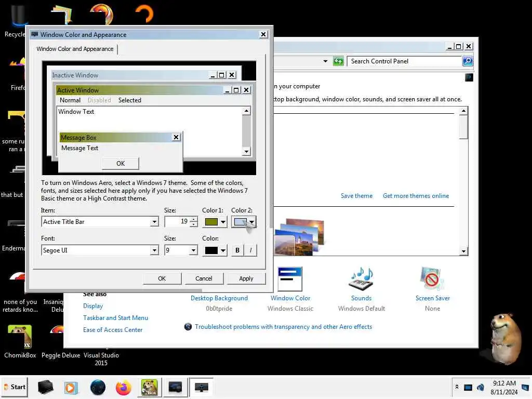Click the preview Active Window title bar
Image resolution: width=532 pixels, height=399 pixels.
click(x=139, y=90)
